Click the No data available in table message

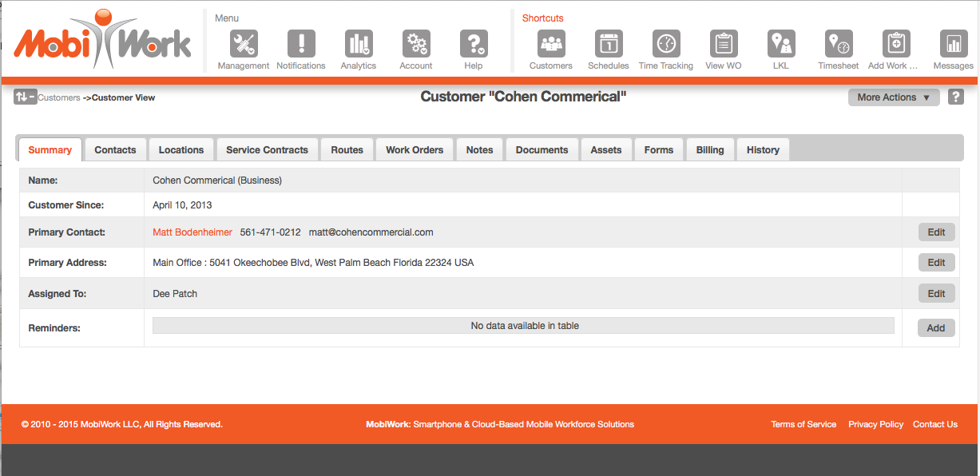pyautogui.click(x=524, y=326)
